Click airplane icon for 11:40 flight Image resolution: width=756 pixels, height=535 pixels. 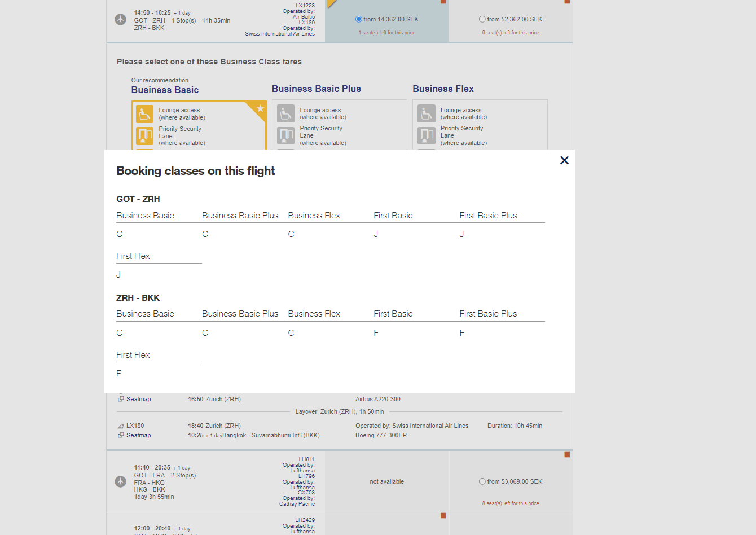point(121,481)
